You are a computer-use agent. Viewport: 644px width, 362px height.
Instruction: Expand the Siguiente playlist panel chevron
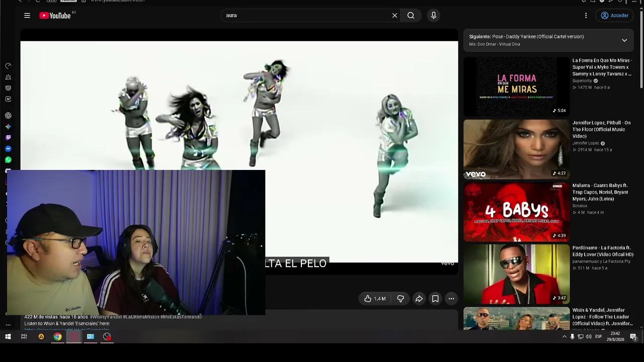tap(624, 40)
